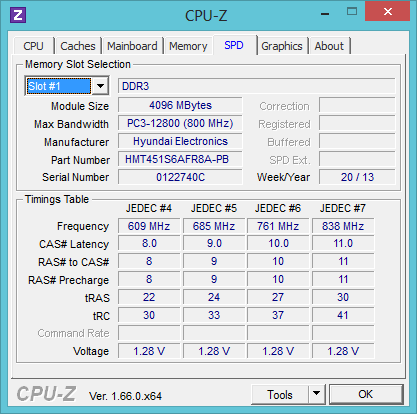
Task: Click the Serial Number label
Action: point(76,177)
